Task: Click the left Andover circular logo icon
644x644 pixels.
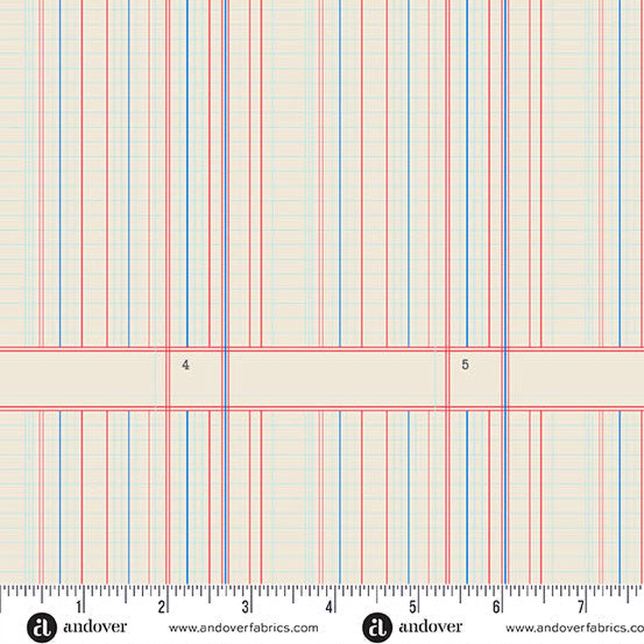Action: pyautogui.click(x=41, y=627)
